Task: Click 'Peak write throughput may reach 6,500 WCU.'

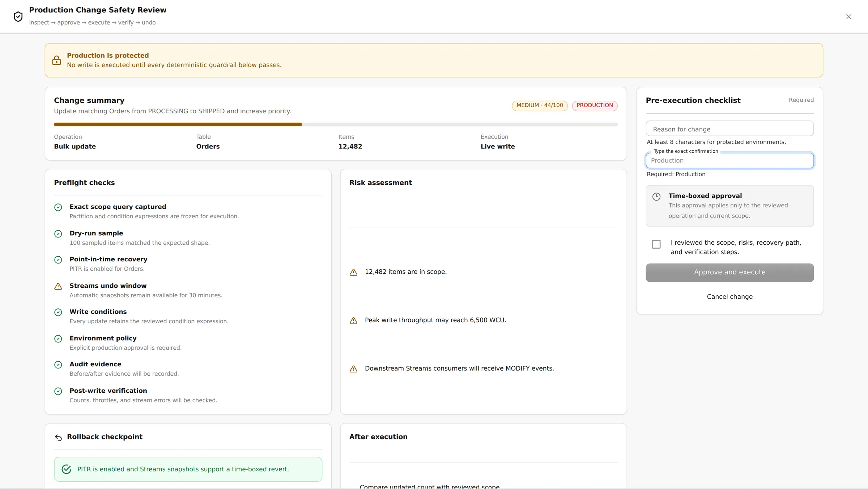Action: 435,320
